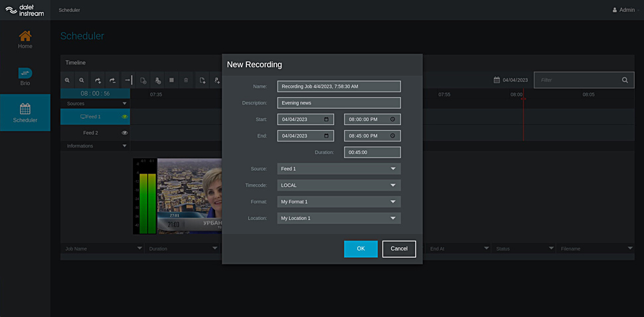
Task: Click the zoom out timeline icon
Action: (x=82, y=80)
